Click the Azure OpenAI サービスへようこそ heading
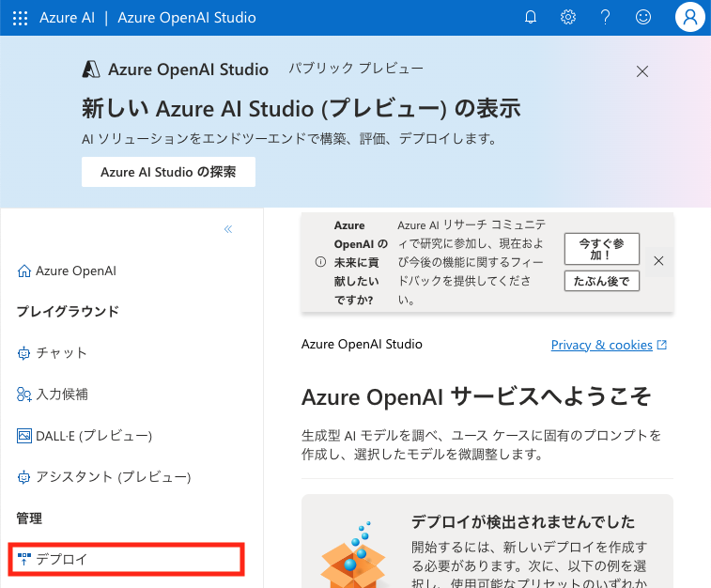This screenshot has height=588, width=711. coord(476,396)
